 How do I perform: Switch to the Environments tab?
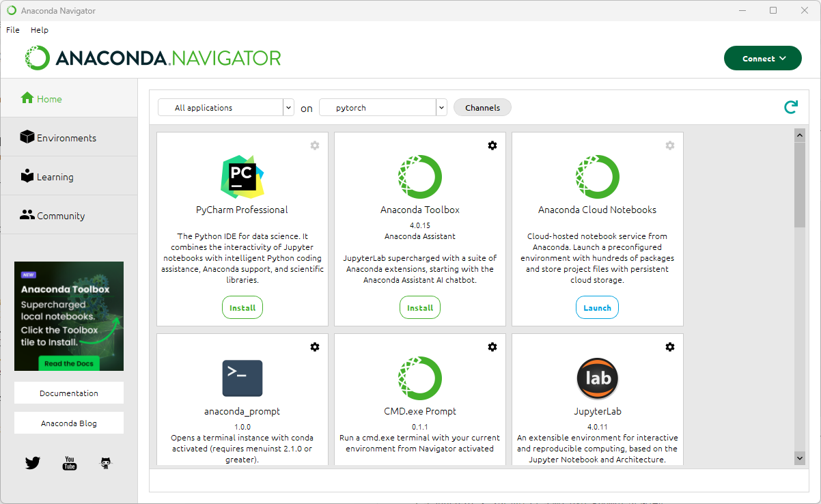pyautogui.click(x=69, y=137)
